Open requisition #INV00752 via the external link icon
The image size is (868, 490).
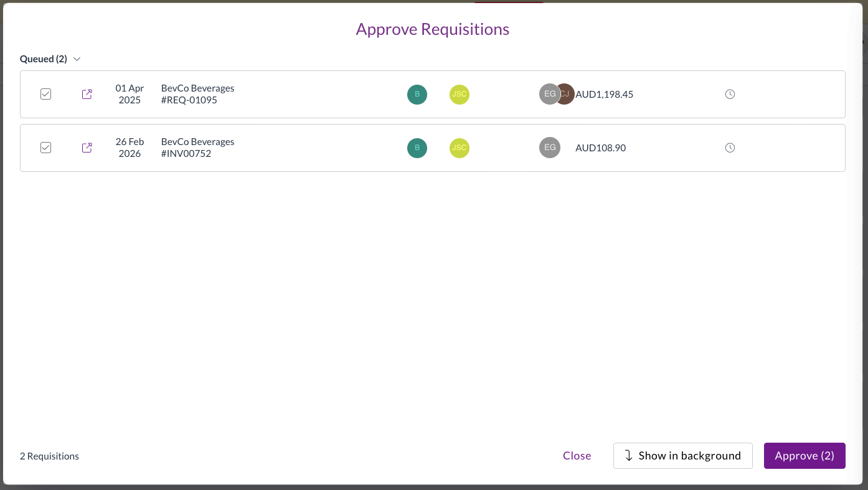pos(87,148)
